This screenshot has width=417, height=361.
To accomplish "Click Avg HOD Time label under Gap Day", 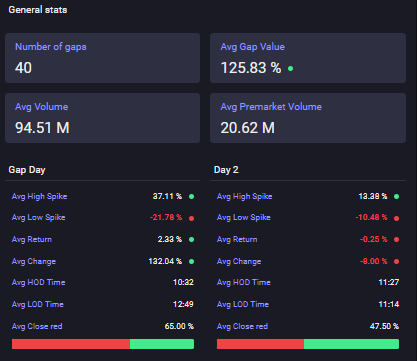I will 38,283.
